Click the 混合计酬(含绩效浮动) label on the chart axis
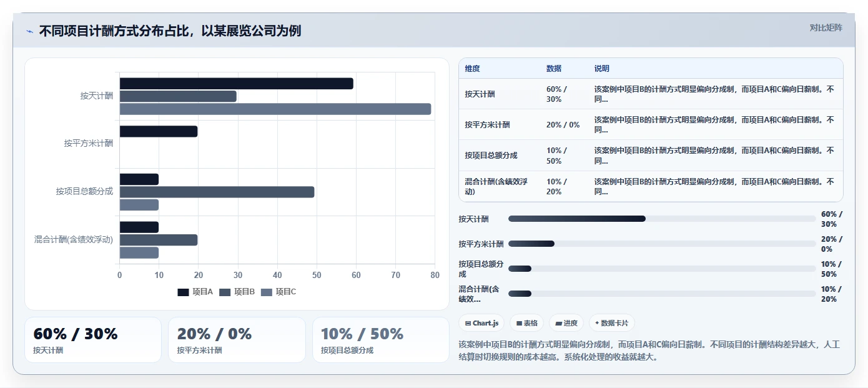 tap(74, 240)
